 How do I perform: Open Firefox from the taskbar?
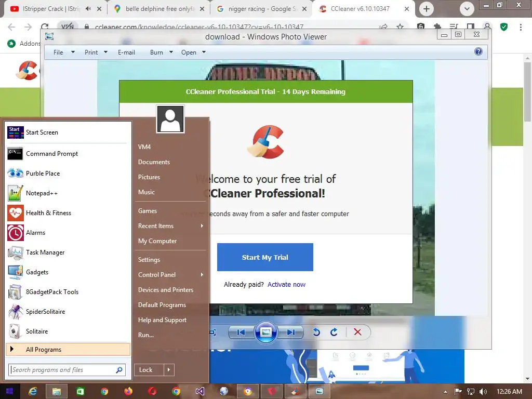pyautogui.click(x=128, y=392)
